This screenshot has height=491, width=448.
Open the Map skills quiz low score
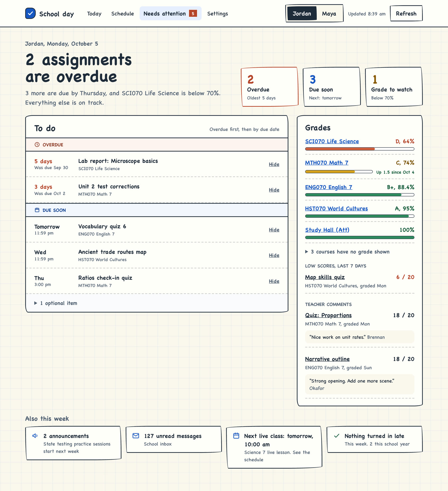(x=325, y=277)
